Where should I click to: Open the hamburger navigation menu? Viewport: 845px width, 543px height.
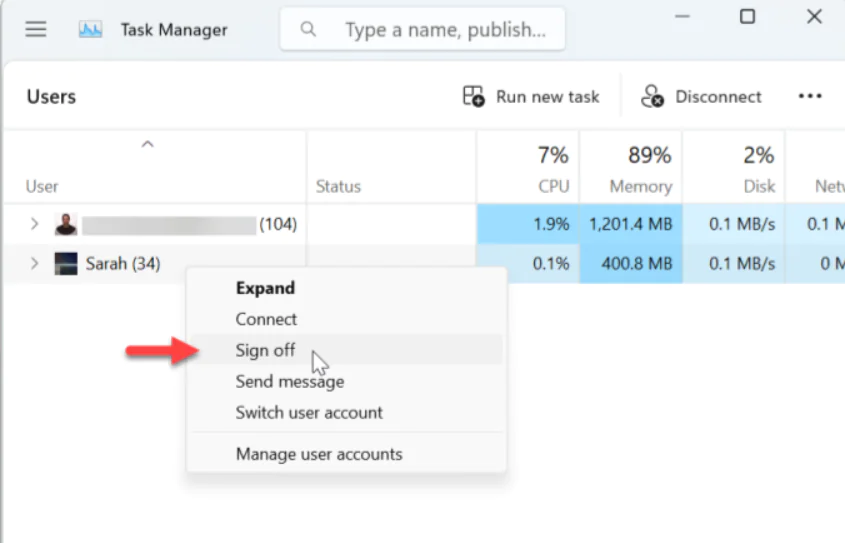coord(36,29)
